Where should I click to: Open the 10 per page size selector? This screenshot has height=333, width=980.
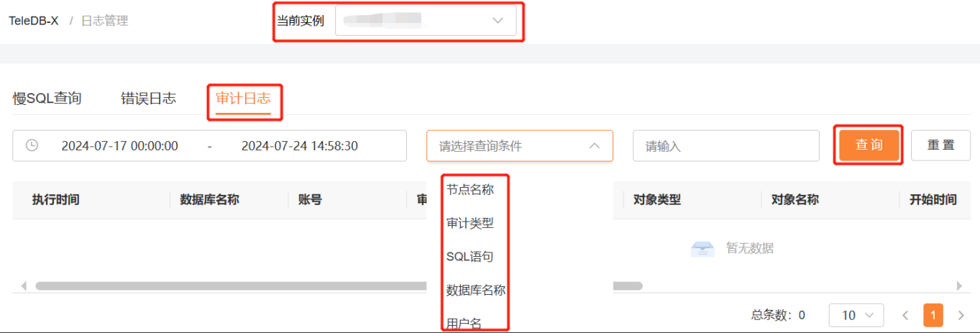point(856,315)
